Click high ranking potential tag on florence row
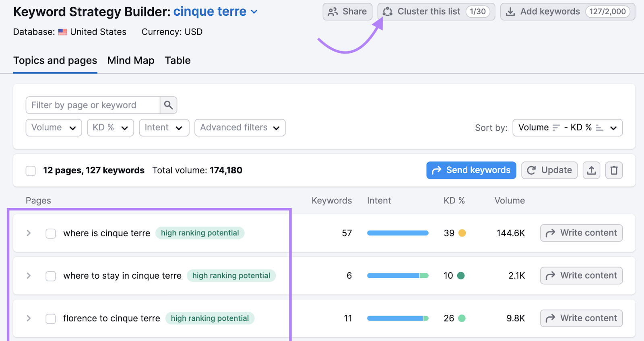Image resolution: width=644 pixels, height=341 pixels. point(210,318)
